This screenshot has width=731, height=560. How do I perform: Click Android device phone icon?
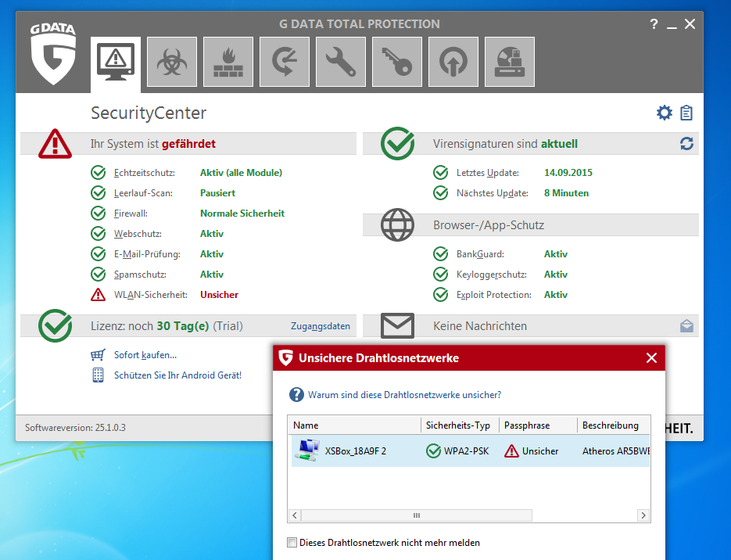click(98, 375)
